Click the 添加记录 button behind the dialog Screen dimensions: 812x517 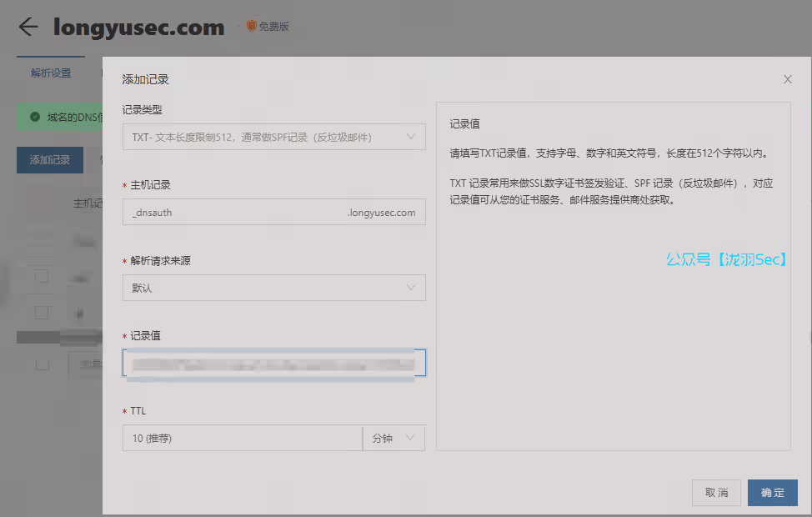tap(50, 158)
